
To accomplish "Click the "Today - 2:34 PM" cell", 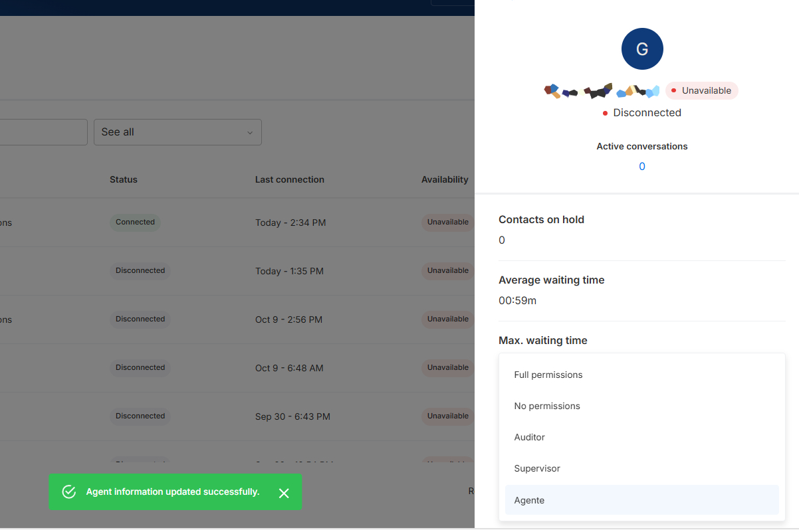I will coord(290,222).
